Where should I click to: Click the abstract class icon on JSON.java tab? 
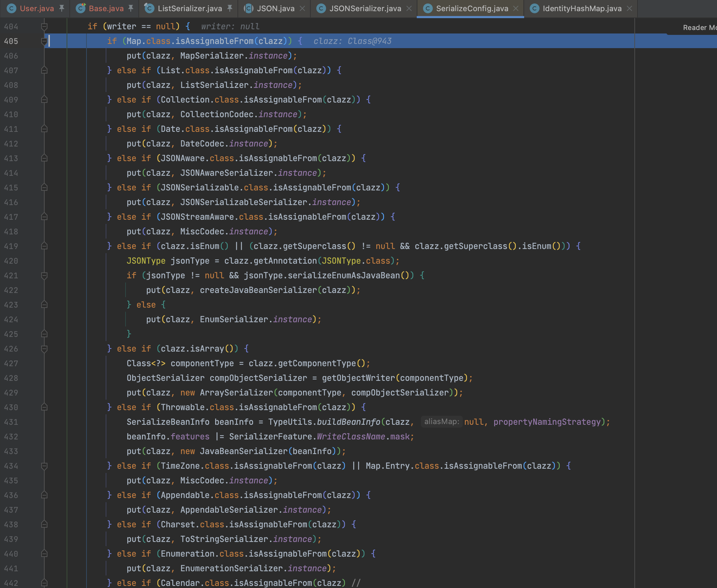tap(249, 8)
